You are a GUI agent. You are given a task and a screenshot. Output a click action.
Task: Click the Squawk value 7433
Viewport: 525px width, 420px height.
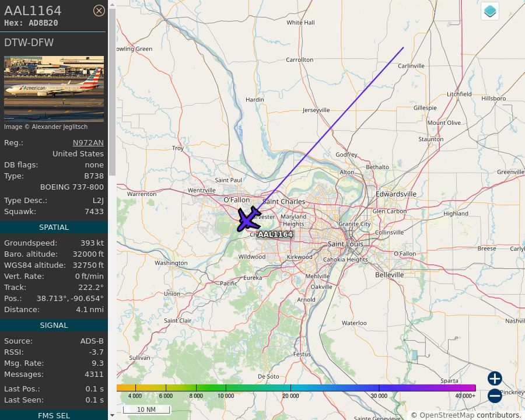point(94,212)
